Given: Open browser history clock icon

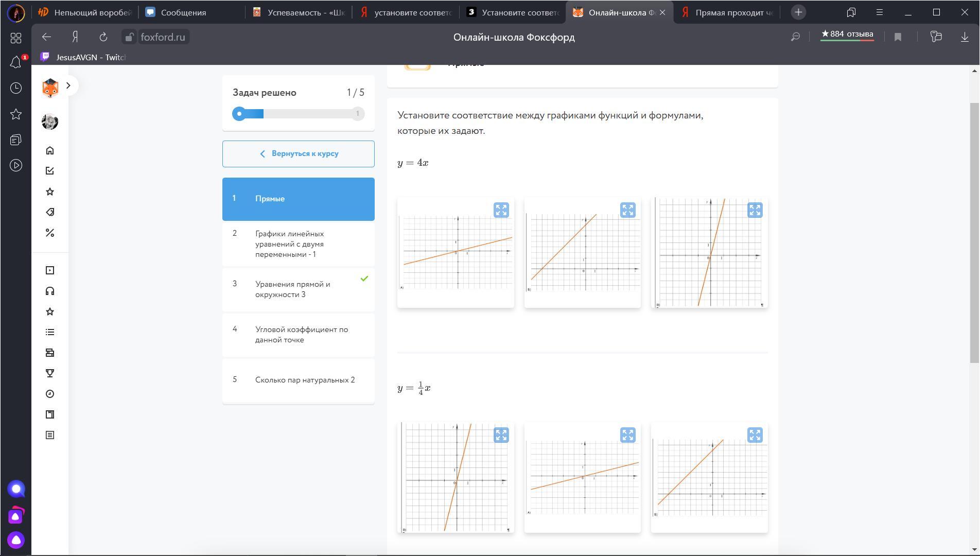Looking at the screenshot, I should [x=16, y=88].
